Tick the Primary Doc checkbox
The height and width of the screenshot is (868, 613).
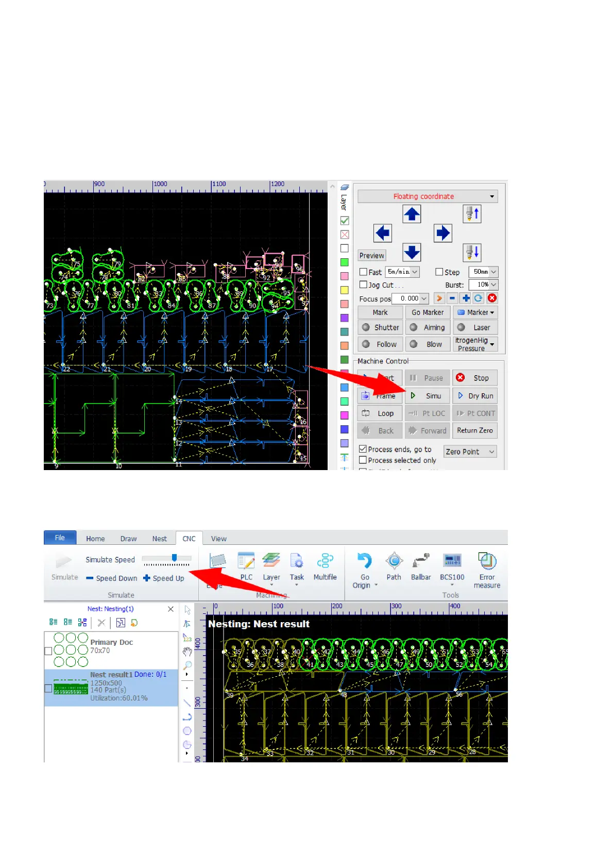[x=48, y=651]
